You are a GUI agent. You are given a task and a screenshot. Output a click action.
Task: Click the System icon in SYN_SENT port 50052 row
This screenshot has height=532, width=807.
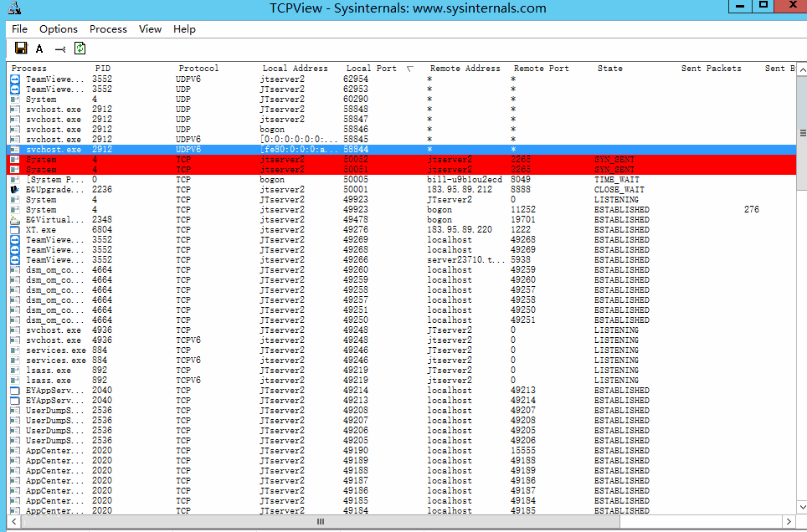(x=15, y=160)
